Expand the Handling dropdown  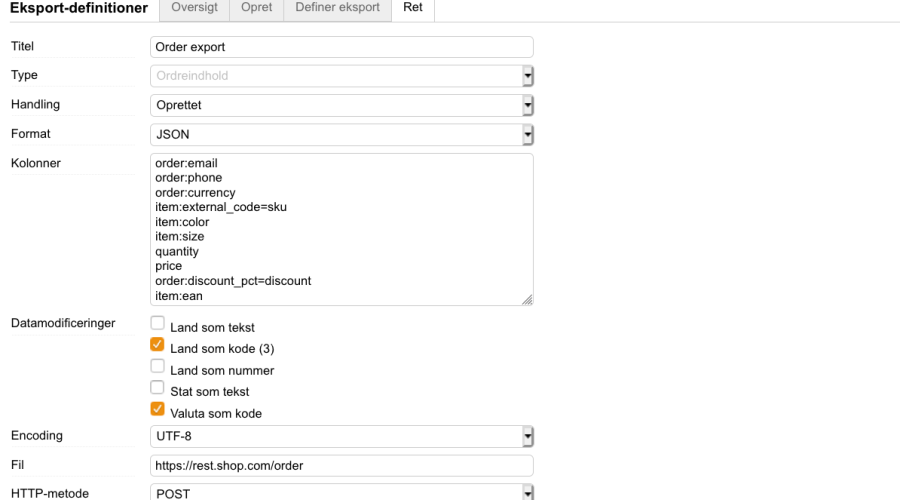pos(340,105)
